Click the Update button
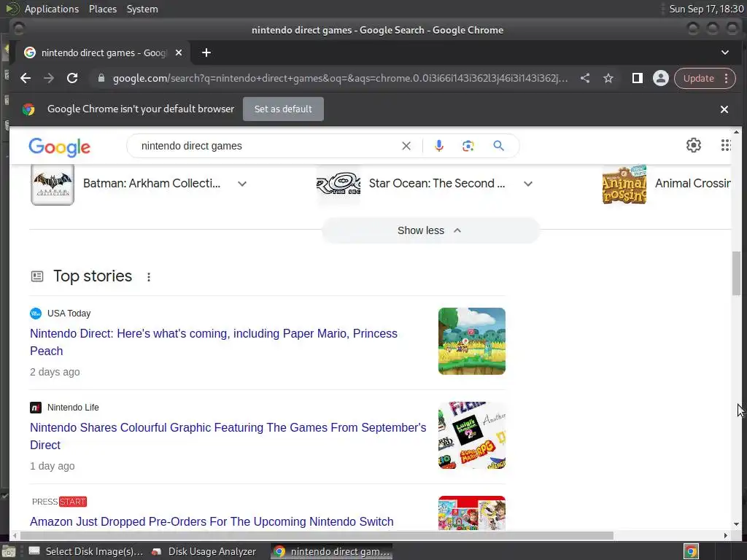The image size is (747, 560). [698, 78]
